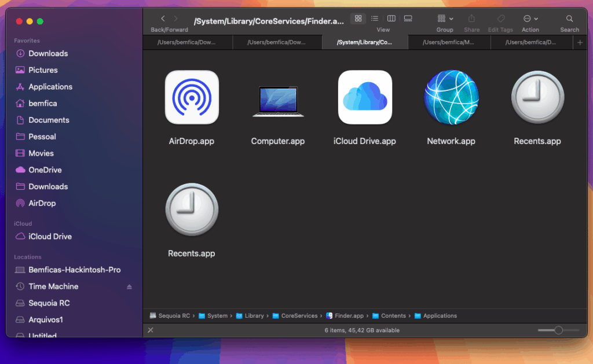Open OneDrive in the sidebar
The width and height of the screenshot is (593, 364).
(x=45, y=170)
